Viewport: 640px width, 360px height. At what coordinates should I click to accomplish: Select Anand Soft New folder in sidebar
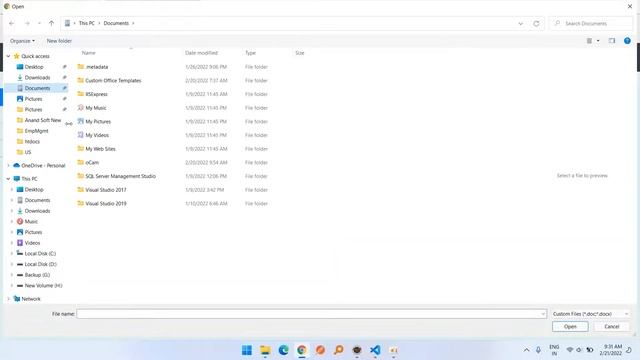pyautogui.click(x=42, y=120)
